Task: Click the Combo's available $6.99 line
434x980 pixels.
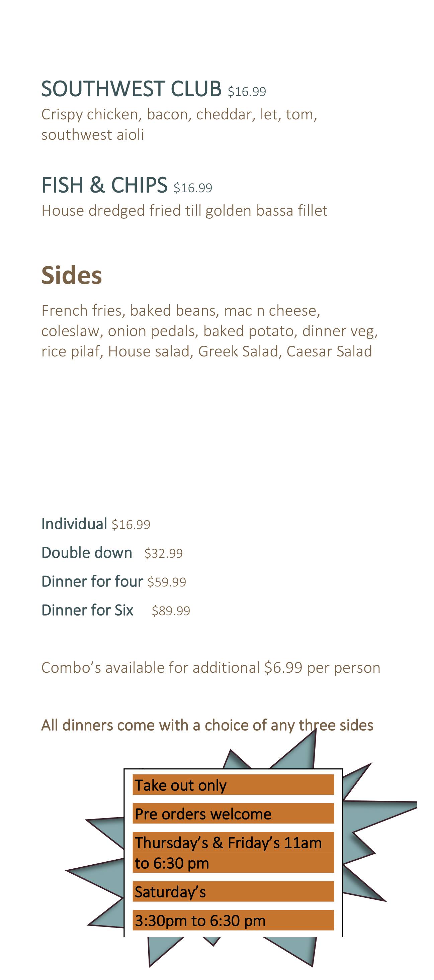Action: point(210,668)
